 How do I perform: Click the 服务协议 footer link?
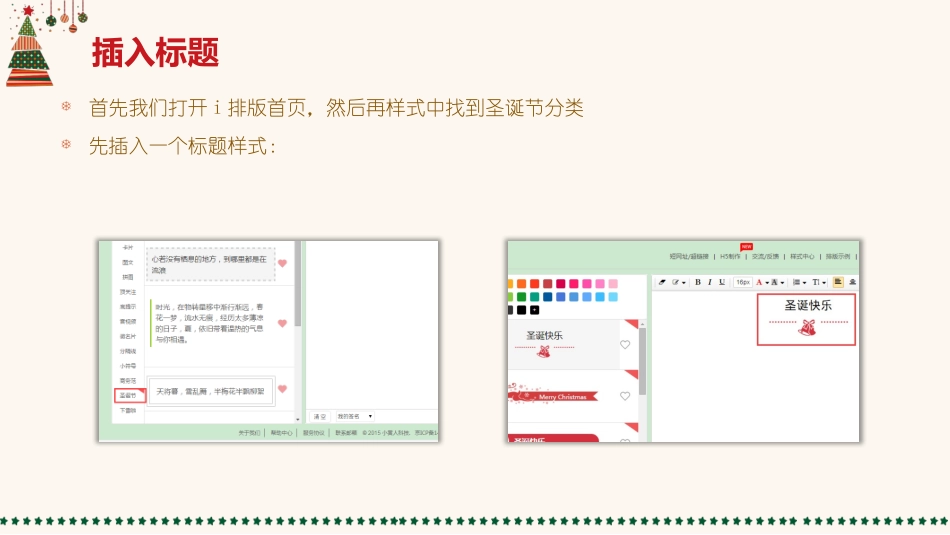[x=314, y=433]
